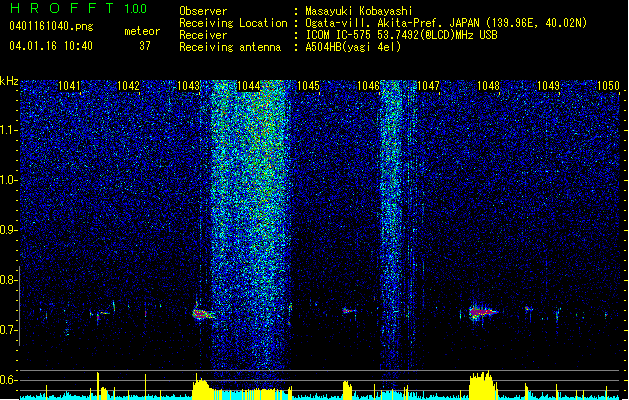Click the tall yellow power bar under 1048

click(x=483, y=385)
